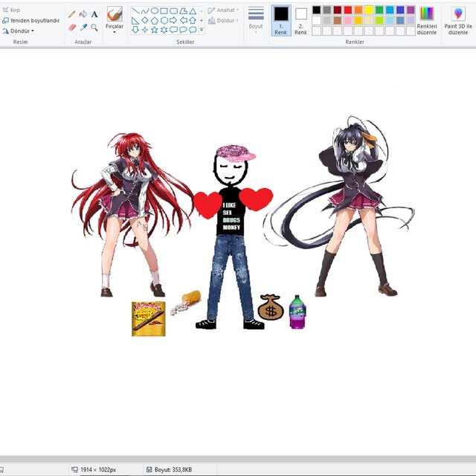Pick the bright red color swatch

tap(348, 10)
